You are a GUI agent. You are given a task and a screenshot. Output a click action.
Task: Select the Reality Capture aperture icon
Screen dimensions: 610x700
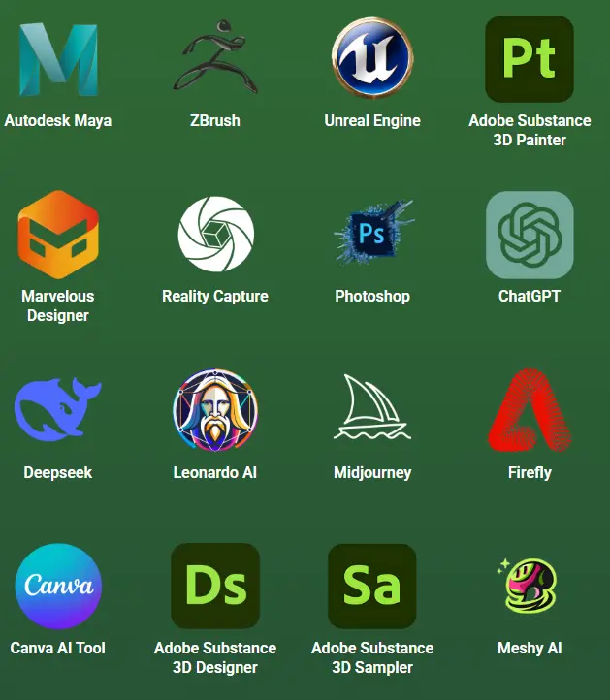pos(215,235)
